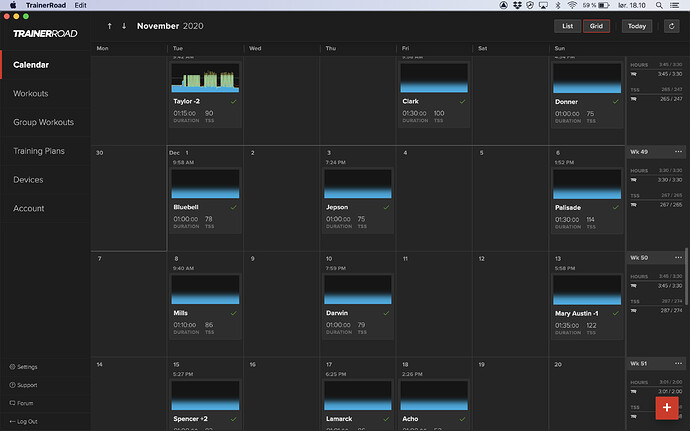This screenshot has width=690, height=431.
Task: Open Acho workout thumbnail
Action: click(x=434, y=395)
